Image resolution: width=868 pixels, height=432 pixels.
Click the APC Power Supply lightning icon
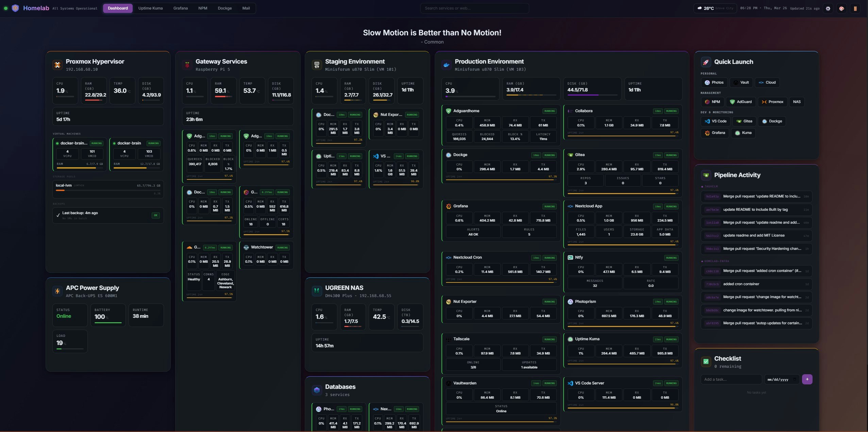pos(57,291)
